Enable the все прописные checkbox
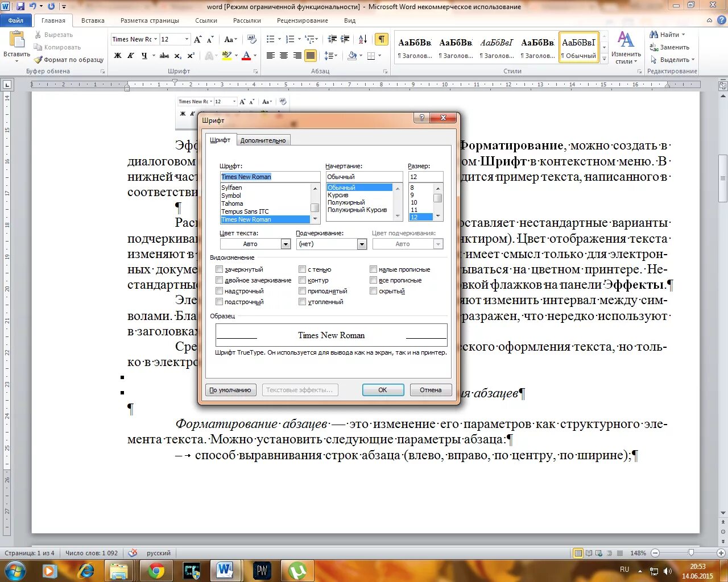This screenshot has height=582, width=728. click(374, 280)
